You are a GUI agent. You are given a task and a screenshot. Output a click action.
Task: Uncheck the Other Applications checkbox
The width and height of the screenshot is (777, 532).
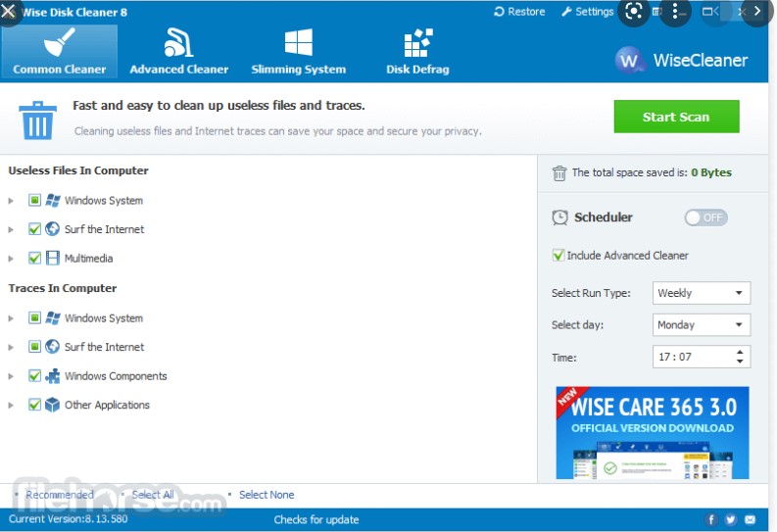[x=34, y=405]
